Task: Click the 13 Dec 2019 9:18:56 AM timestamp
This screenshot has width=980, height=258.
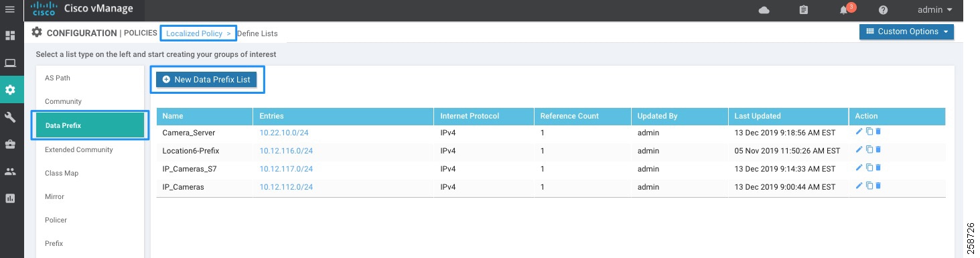Action: click(x=785, y=133)
